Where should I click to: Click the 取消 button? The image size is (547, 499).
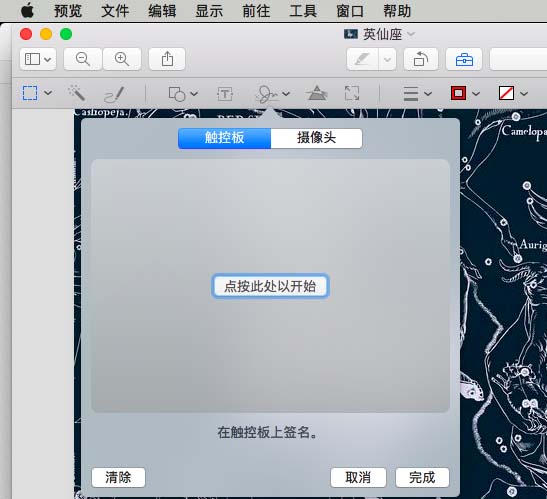point(358,477)
